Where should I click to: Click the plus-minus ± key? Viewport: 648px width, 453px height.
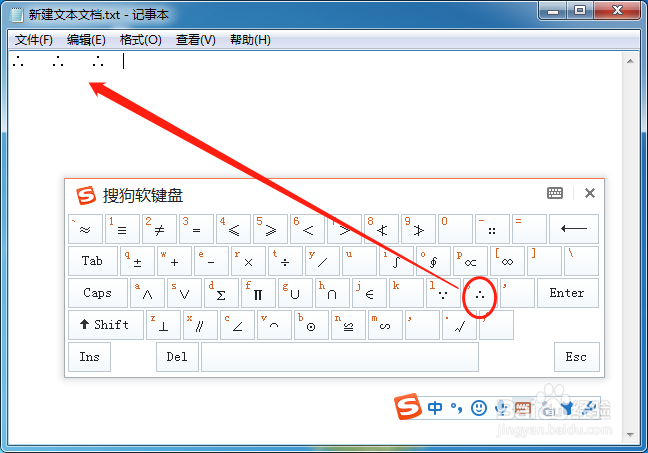(137, 261)
